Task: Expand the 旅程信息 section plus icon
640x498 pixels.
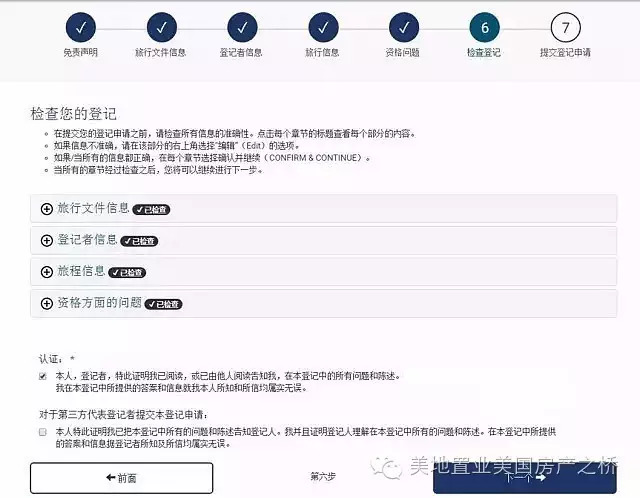Action: pos(47,272)
